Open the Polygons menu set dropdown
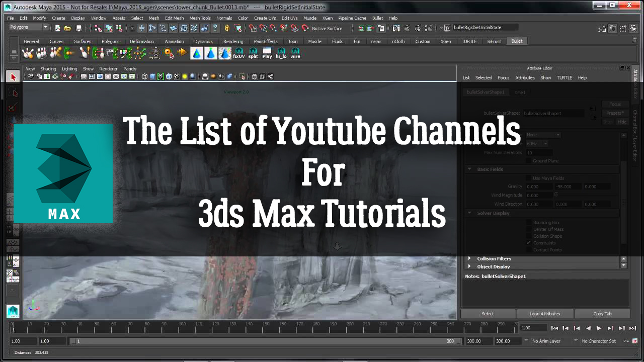The width and height of the screenshot is (644, 362). pos(28,27)
